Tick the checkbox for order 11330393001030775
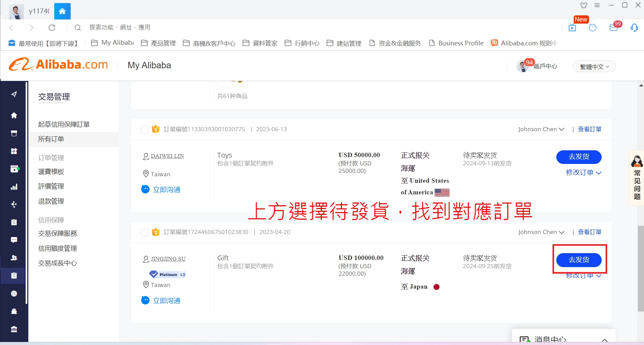This screenshot has width=644, height=345. [x=145, y=129]
